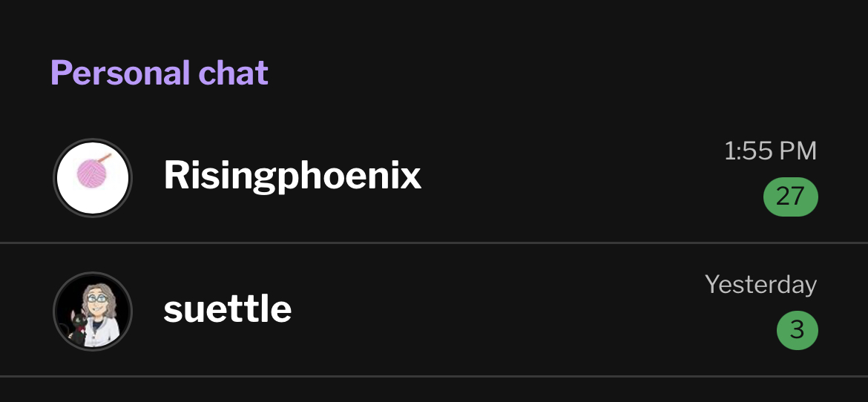Click the Yesterday timestamp
Screen dimensions: 868x402
pyautogui.click(x=760, y=284)
